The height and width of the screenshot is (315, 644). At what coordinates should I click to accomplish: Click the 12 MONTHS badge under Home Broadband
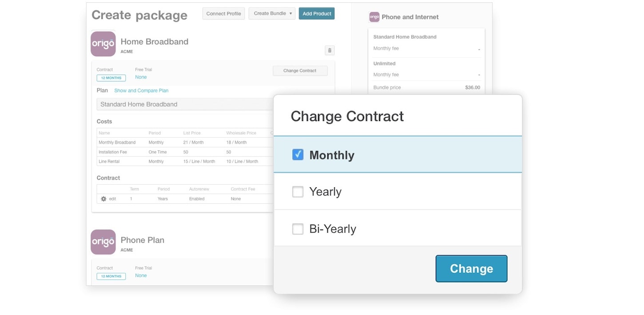[x=111, y=78]
